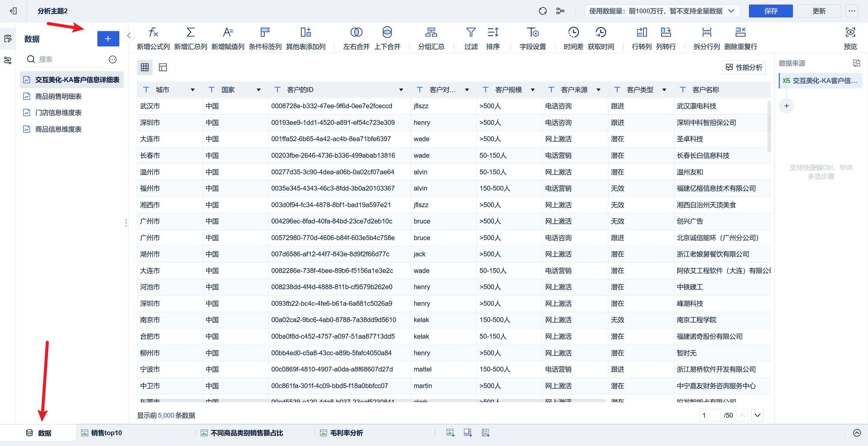Open the 毛利率分析 tab
868x446 pixels.
point(346,433)
